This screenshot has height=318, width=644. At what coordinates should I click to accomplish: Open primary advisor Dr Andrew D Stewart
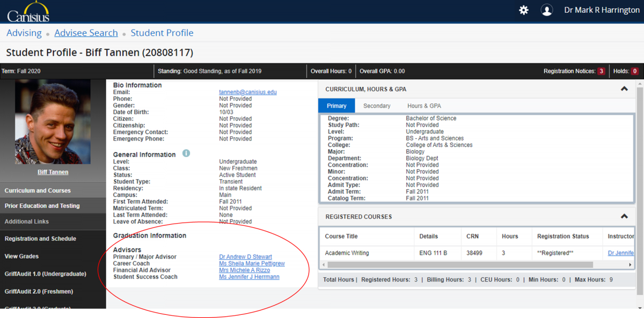(245, 257)
